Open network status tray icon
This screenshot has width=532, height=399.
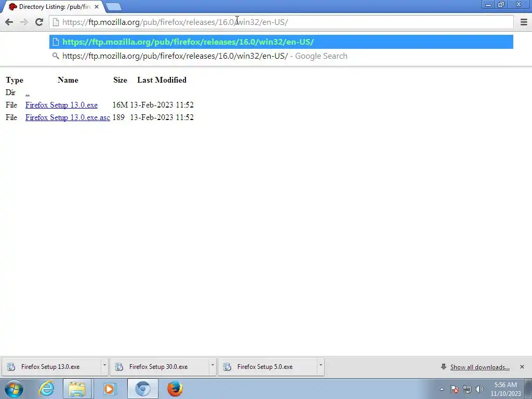coord(467,389)
